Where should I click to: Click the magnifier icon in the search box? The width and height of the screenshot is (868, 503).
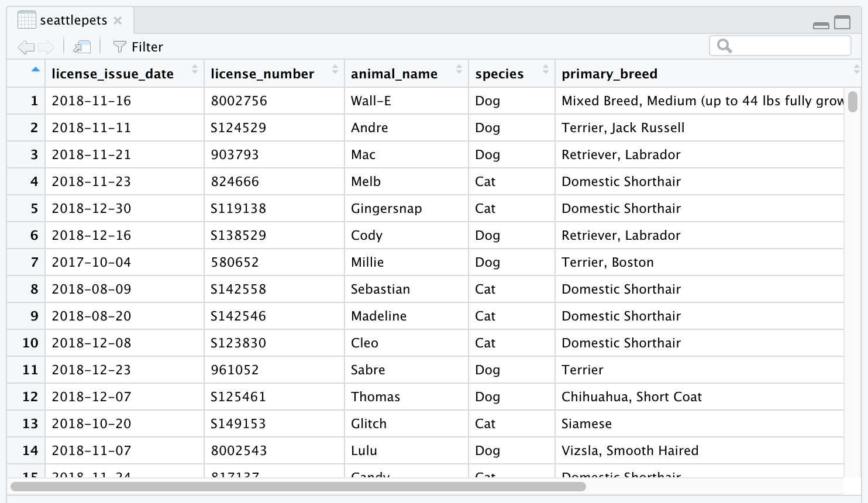[724, 46]
